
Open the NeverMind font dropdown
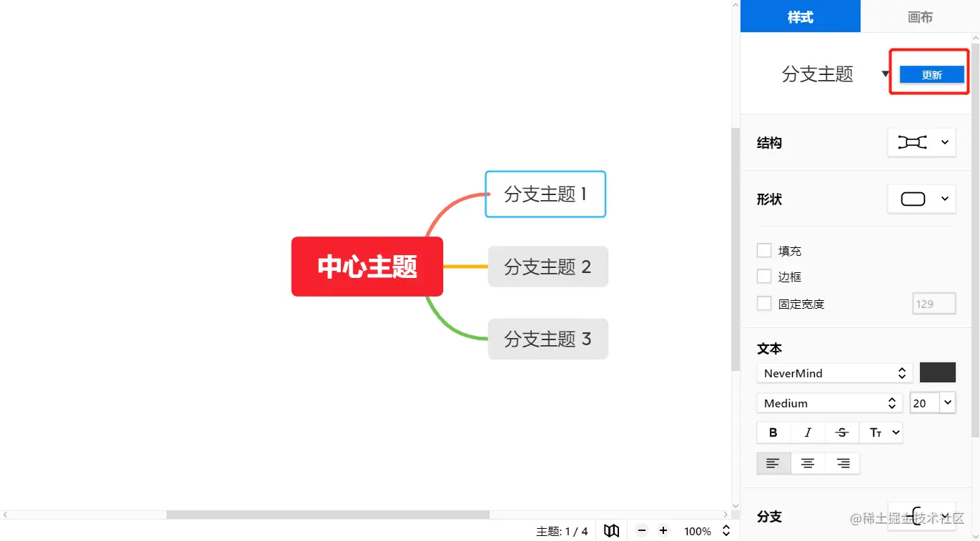834,372
